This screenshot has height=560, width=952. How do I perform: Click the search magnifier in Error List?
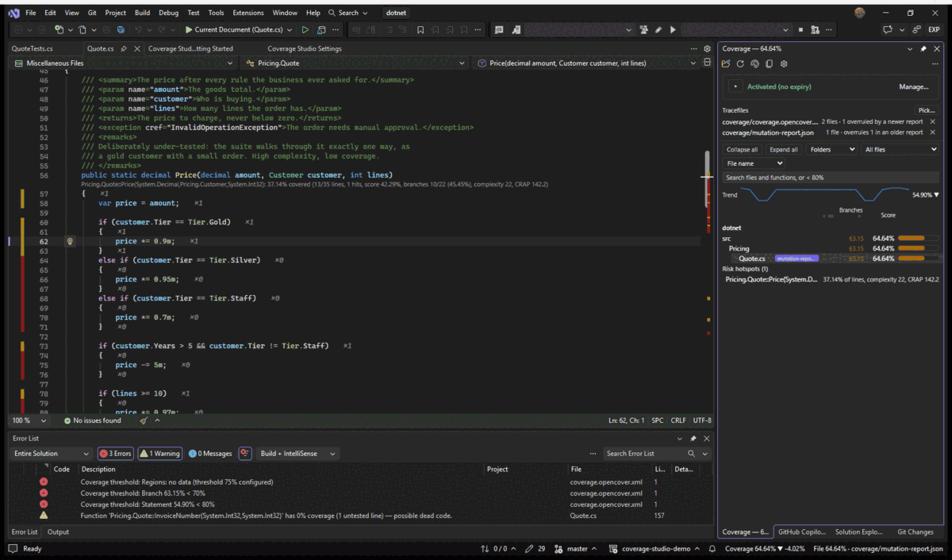[691, 454]
